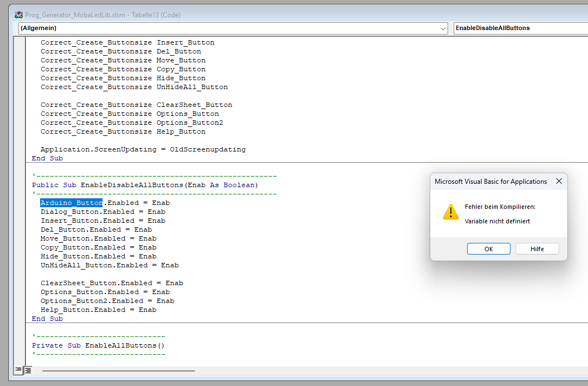The height and width of the screenshot is (386, 588).
Task: Click the horizontal scrollbar of code pane
Action: point(118,370)
